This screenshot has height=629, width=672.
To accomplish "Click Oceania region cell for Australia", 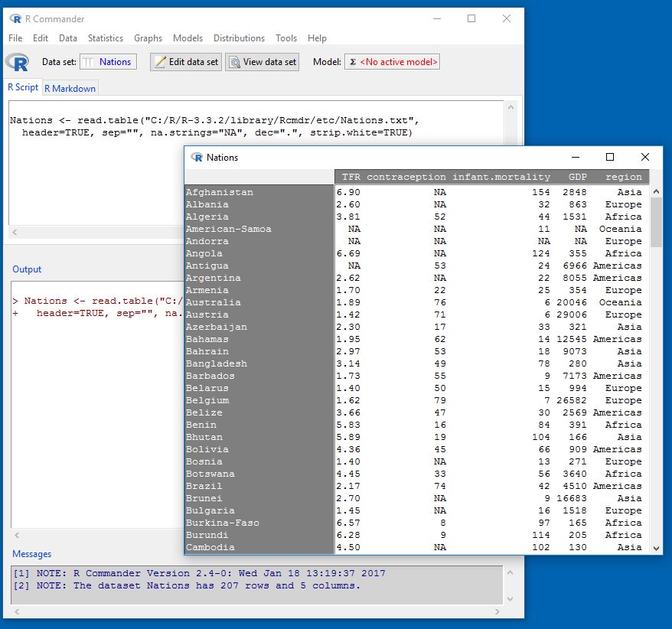I will 621,302.
